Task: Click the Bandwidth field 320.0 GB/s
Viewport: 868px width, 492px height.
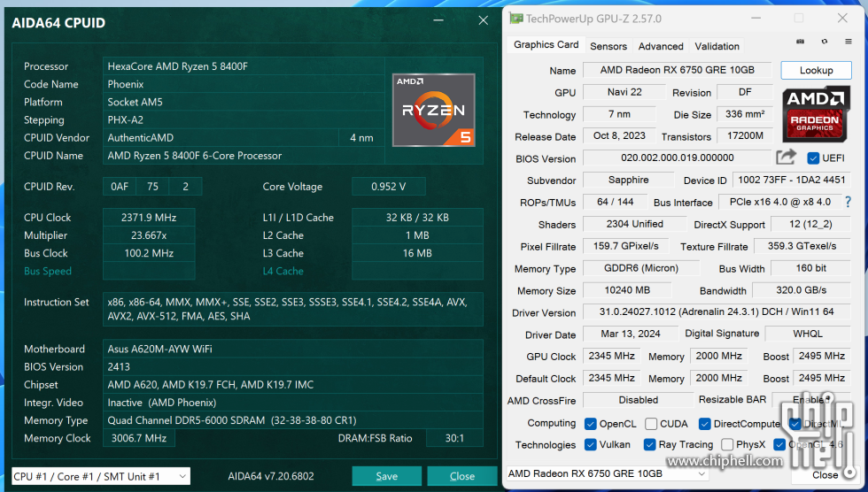Action: tap(801, 290)
